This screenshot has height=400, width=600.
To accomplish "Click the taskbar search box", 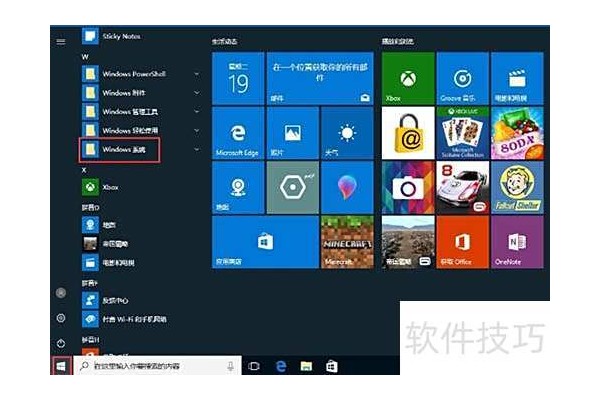I will [x=157, y=366].
